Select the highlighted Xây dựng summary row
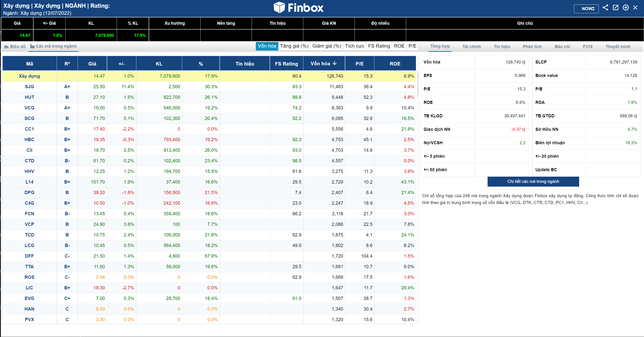 tap(29, 76)
